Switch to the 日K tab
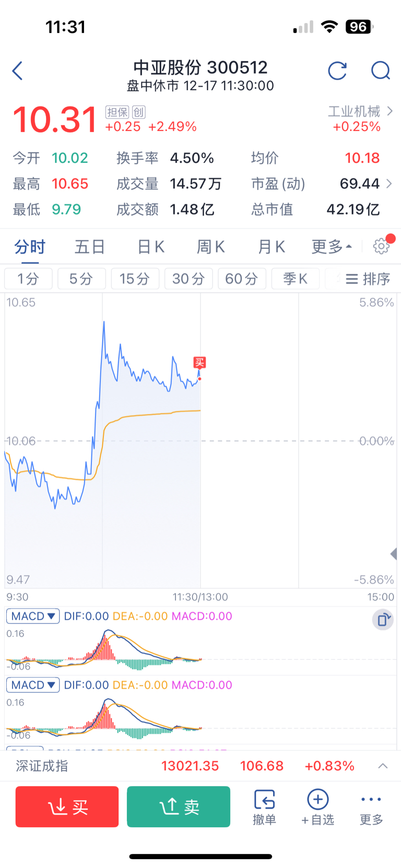 (x=151, y=246)
